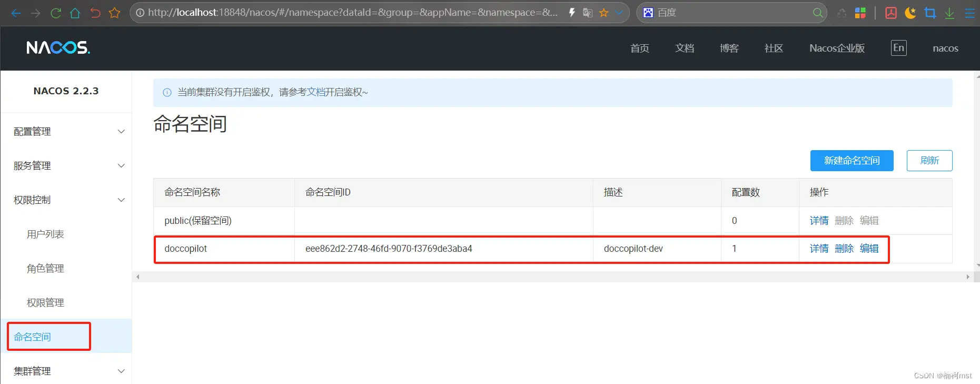Open Nacos企业版 in the top navigation
980x384 pixels.
[x=837, y=48]
